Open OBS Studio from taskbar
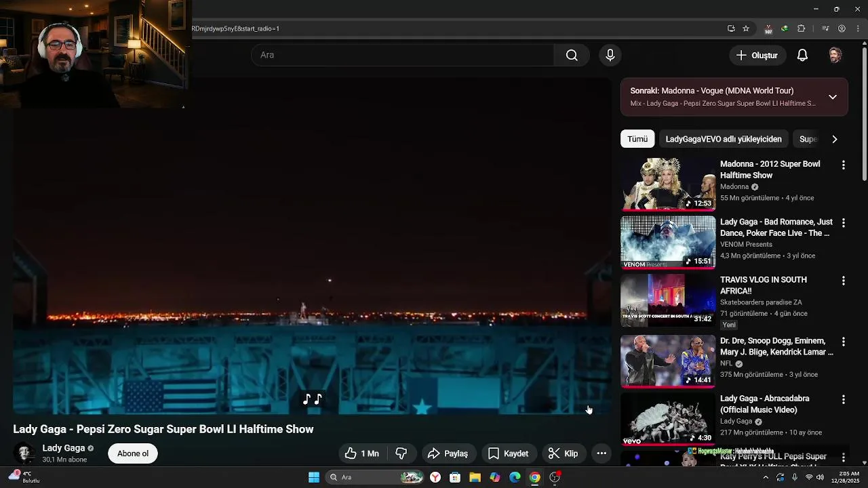 tap(555, 477)
